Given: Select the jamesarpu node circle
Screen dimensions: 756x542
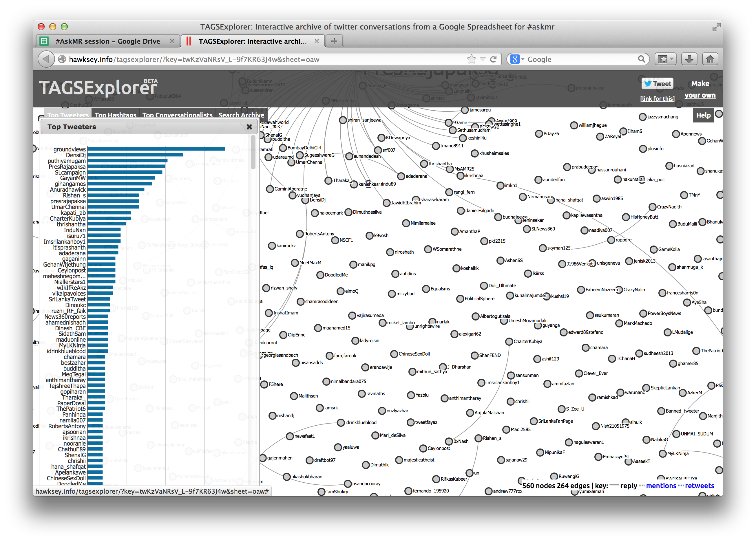Looking at the screenshot, I should point(465,110).
